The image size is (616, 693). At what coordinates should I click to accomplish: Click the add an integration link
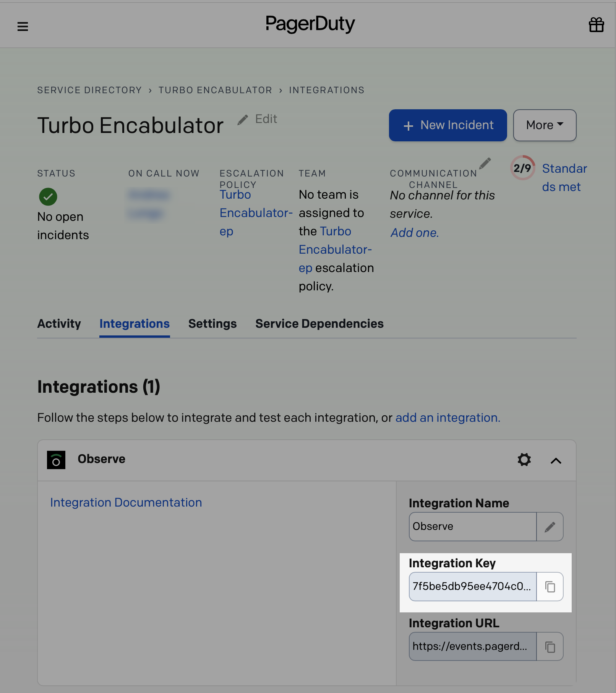tap(448, 418)
